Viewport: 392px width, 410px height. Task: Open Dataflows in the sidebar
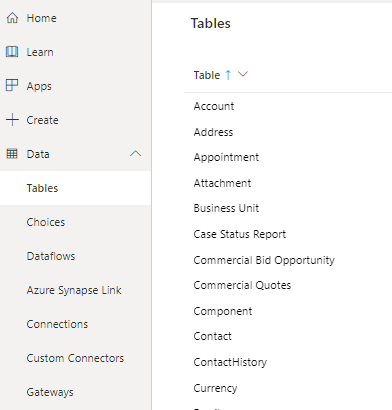[51, 256]
